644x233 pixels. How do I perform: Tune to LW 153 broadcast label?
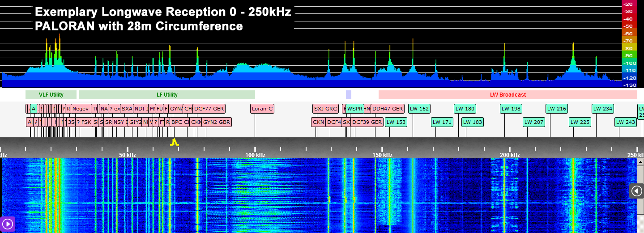coord(396,122)
